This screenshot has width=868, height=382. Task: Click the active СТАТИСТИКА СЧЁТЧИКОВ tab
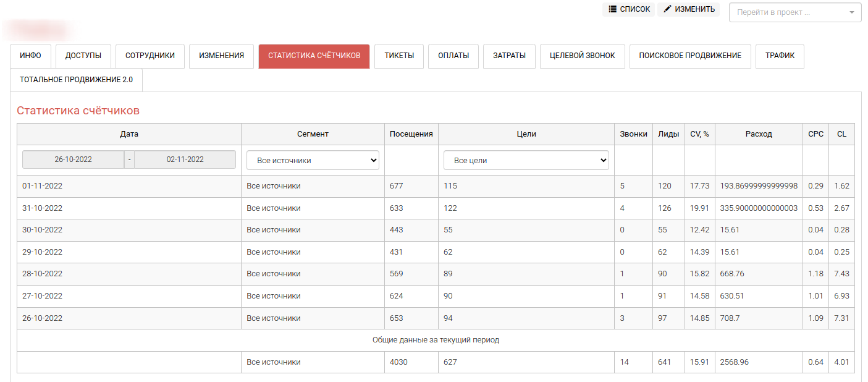[x=314, y=56]
